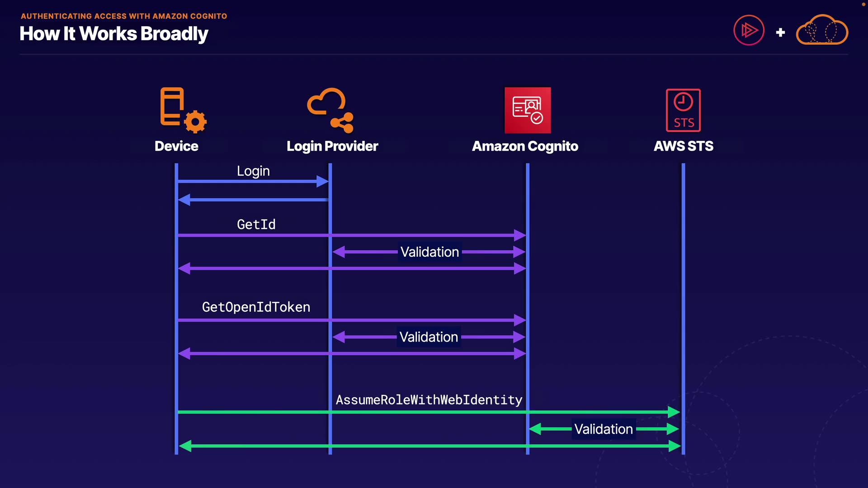The height and width of the screenshot is (488, 868).
Task: Click the How It Works Broadly title
Action: click(x=114, y=34)
